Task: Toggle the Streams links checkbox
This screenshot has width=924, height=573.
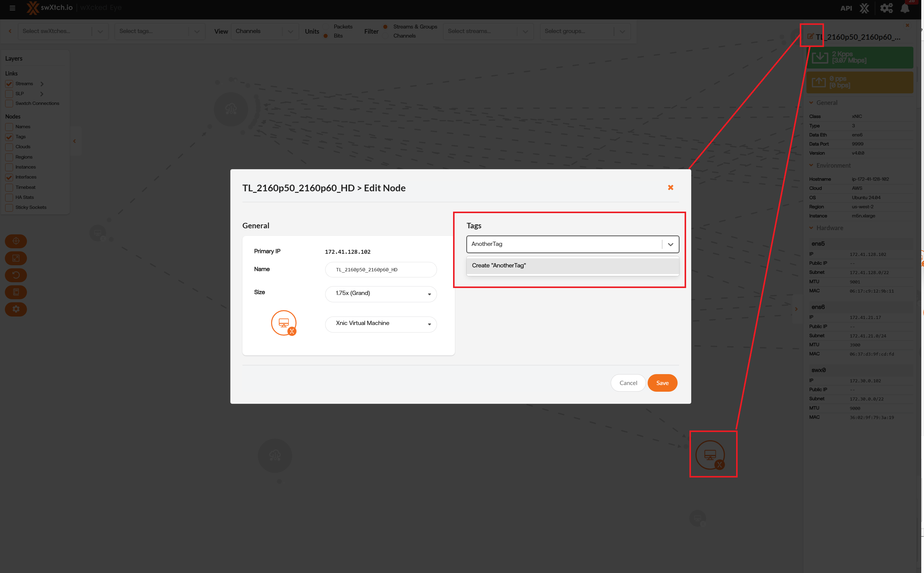Action: click(9, 84)
